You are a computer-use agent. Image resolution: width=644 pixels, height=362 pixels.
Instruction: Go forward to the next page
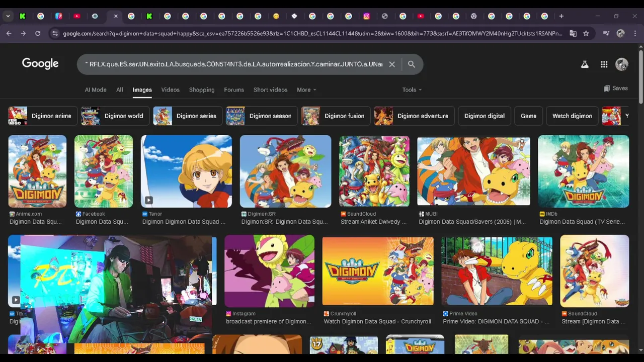pos(23,34)
